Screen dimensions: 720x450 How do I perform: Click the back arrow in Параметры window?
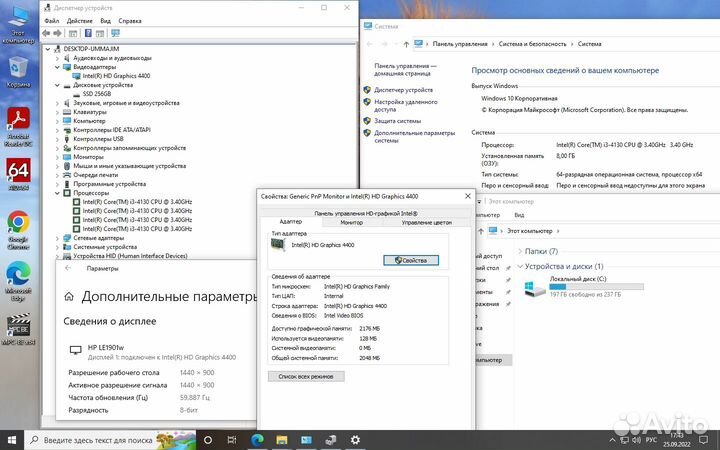pos(68,268)
